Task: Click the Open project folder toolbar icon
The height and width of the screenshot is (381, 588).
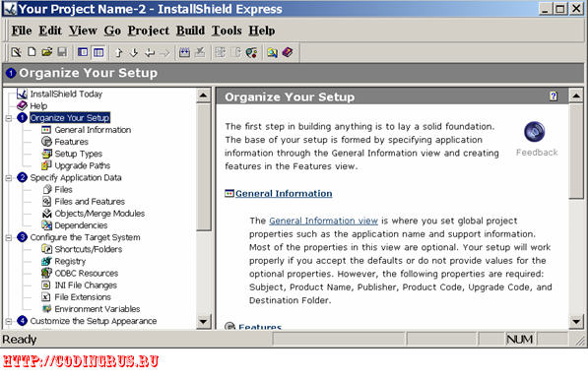Action: click(47, 52)
